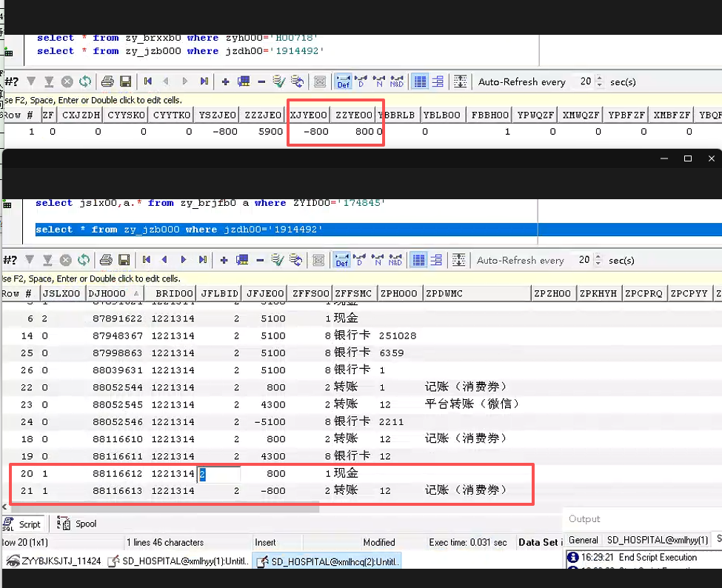Click the plus add-record icon in back window
This screenshot has width=722, height=588.
point(225,82)
